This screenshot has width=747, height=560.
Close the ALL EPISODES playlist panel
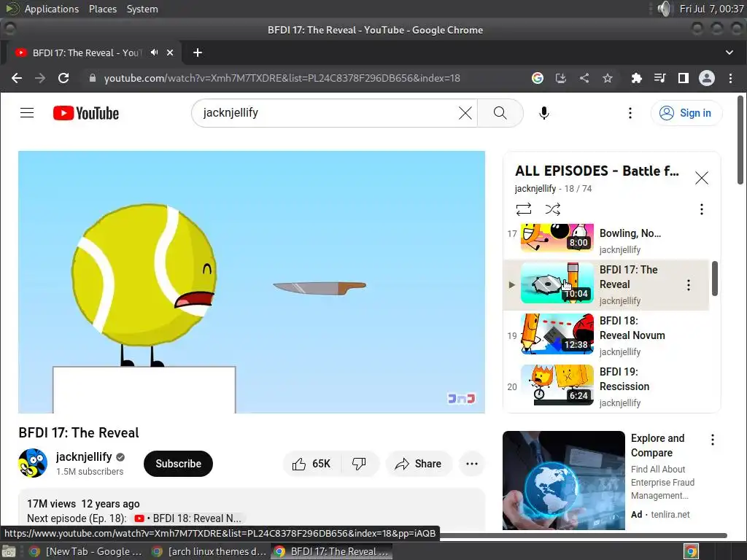coord(701,178)
